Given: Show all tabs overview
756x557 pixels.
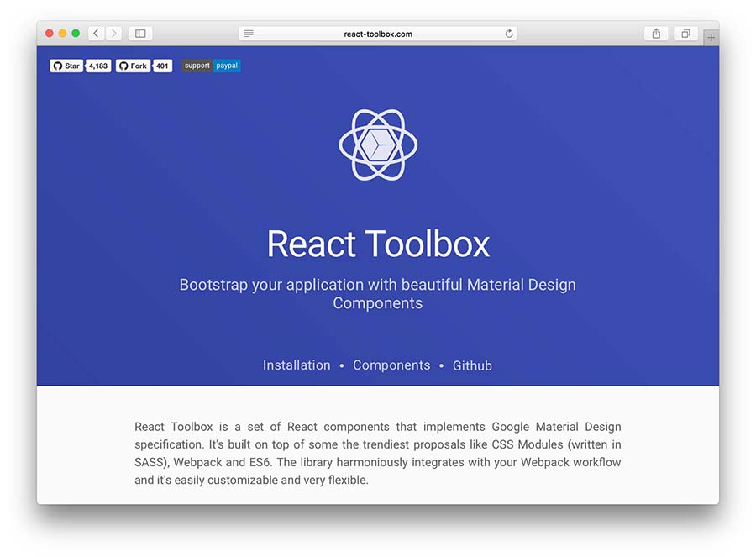Looking at the screenshot, I should point(685,34).
